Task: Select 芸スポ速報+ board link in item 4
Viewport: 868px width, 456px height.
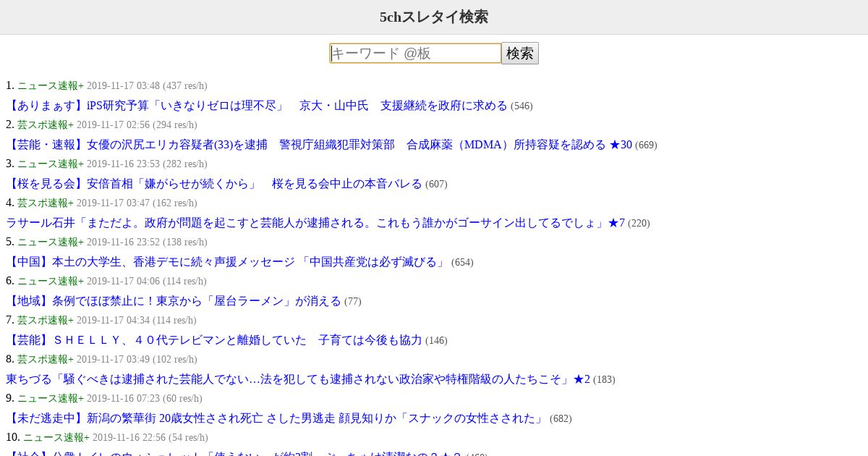Action: tap(46, 203)
